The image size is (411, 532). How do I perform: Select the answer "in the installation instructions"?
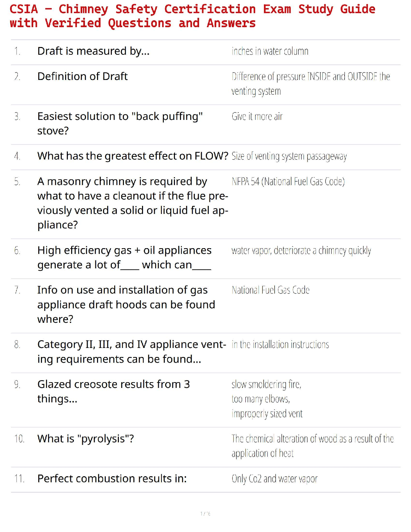pos(280,345)
